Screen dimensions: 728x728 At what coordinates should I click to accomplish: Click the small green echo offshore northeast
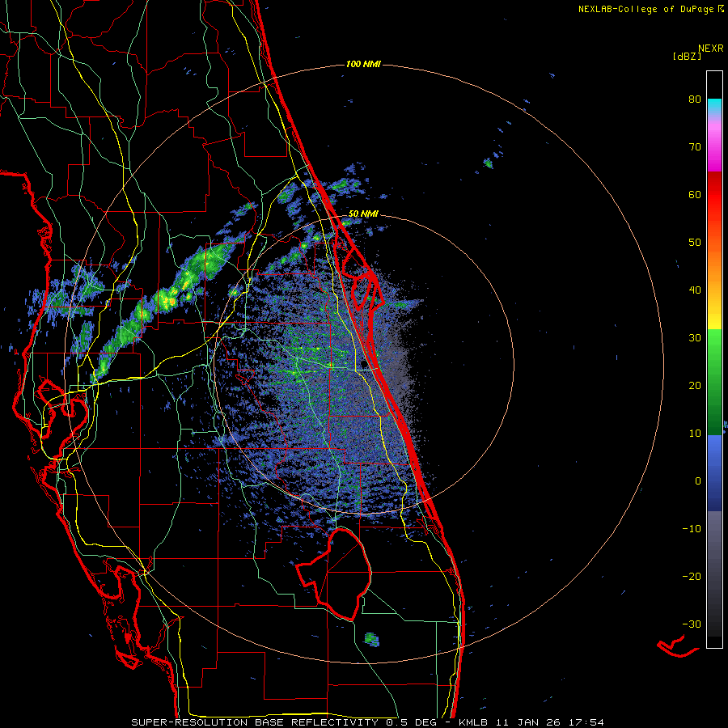488,163
